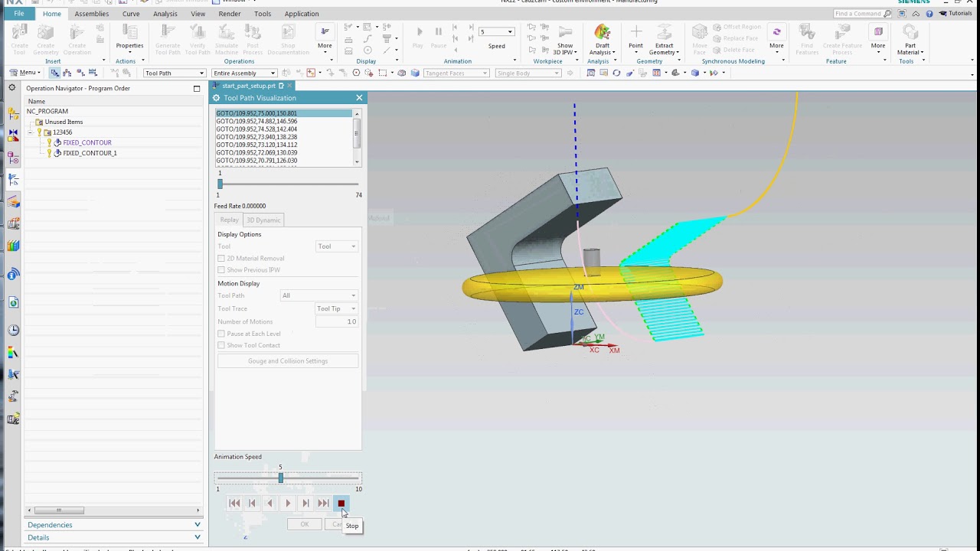Image resolution: width=980 pixels, height=551 pixels.
Task: Open the Tool Trace 'Tool Tip' dropdown
Action: click(337, 308)
